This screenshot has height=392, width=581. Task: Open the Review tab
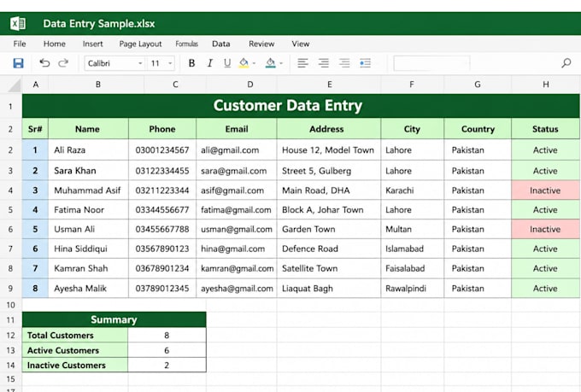(x=261, y=44)
